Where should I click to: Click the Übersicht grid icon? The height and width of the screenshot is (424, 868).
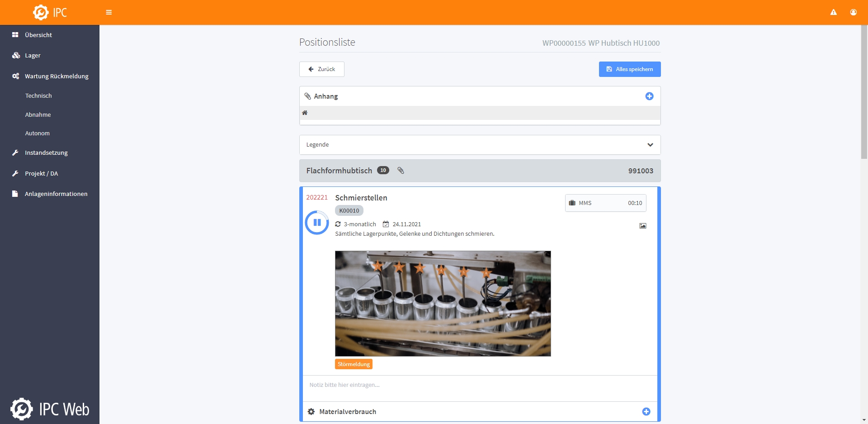[15, 35]
